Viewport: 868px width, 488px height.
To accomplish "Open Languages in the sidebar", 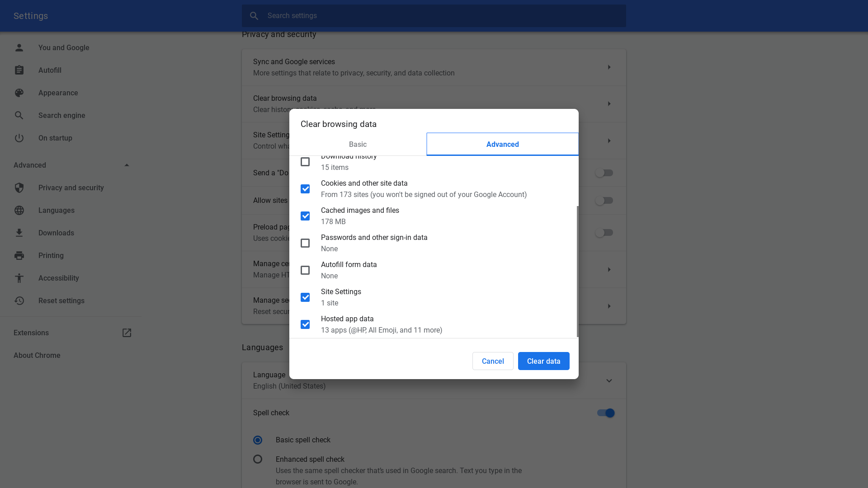I will [56, 210].
